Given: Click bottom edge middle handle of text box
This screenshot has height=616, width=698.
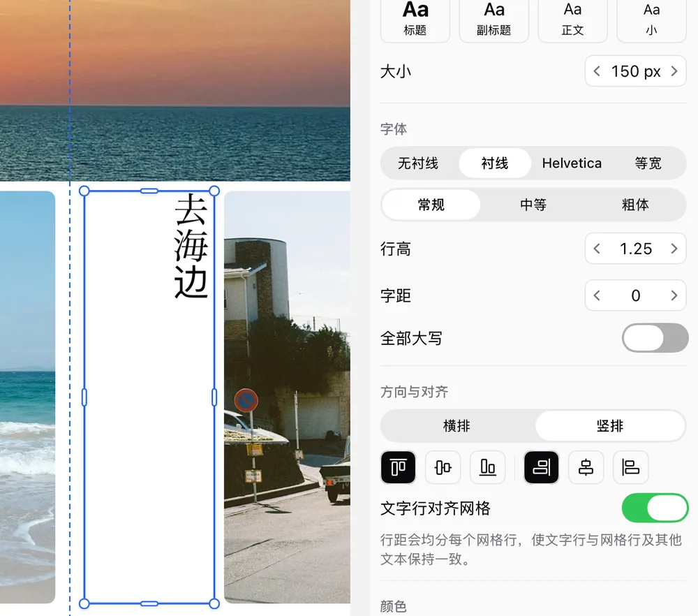Looking at the screenshot, I should (149, 603).
